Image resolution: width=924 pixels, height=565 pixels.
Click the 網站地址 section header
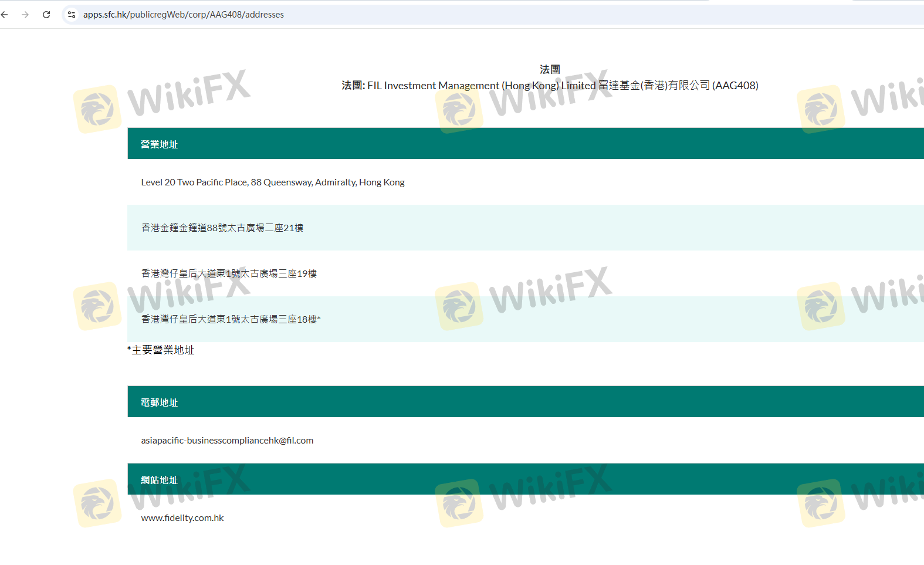[x=159, y=480]
